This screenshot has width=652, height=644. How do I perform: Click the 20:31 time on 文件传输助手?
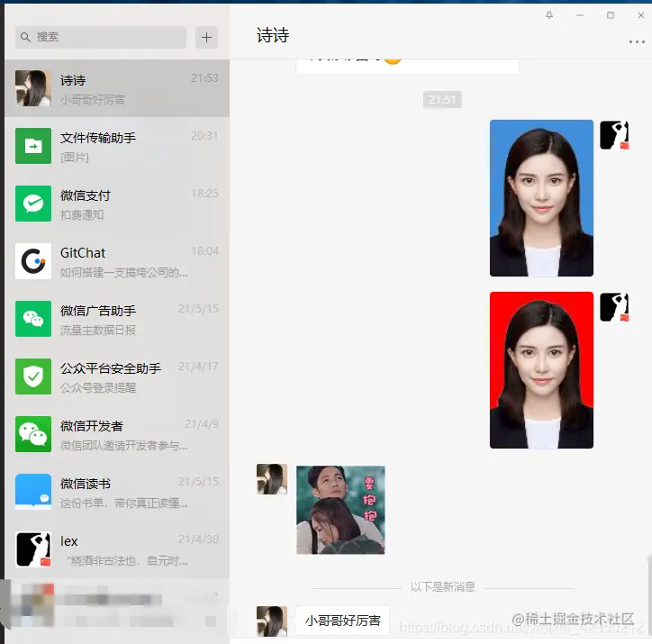[204, 136]
